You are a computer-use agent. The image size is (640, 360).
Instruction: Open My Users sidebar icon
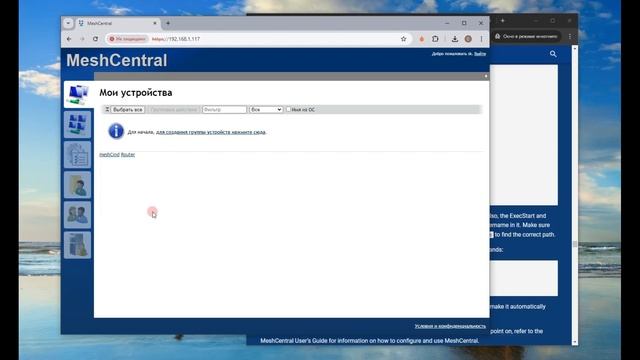point(78,215)
